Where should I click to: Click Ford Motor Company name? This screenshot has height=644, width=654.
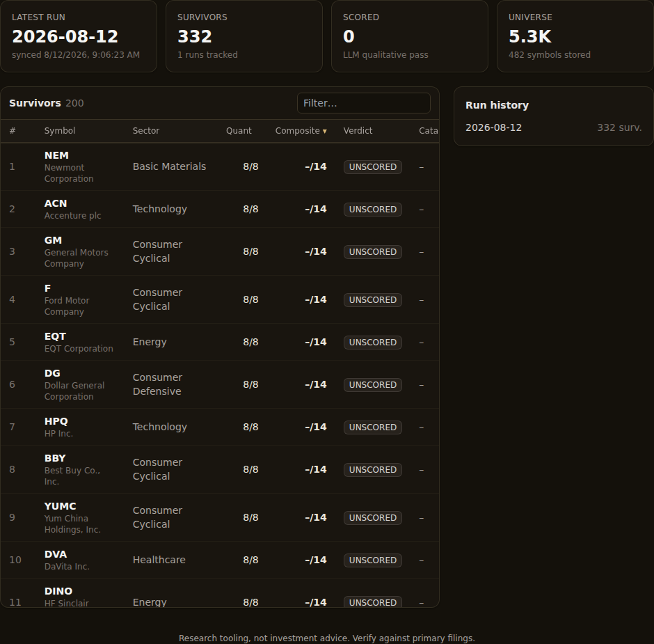[x=67, y=306]
